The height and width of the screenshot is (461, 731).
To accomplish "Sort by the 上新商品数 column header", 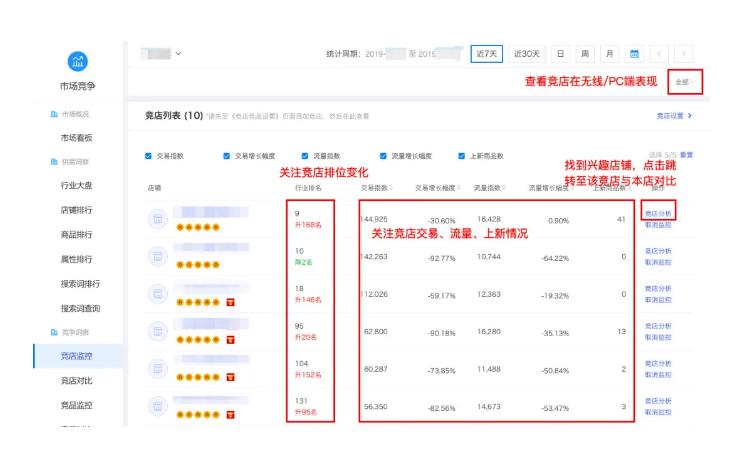I will pos(612,188).
